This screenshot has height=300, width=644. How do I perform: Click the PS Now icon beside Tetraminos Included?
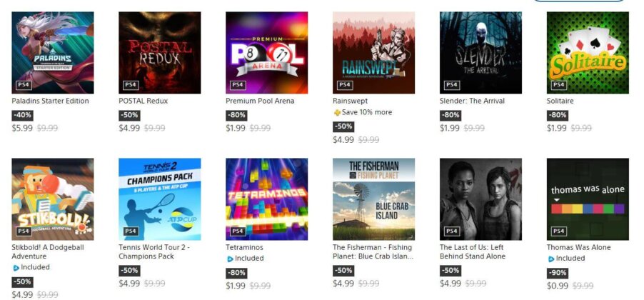point(230,259)
